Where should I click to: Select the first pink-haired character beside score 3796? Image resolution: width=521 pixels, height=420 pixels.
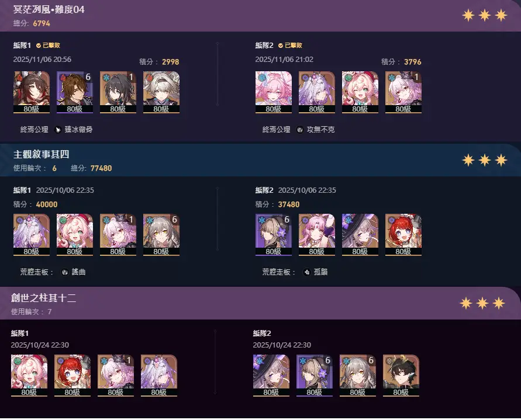[274, 92]
